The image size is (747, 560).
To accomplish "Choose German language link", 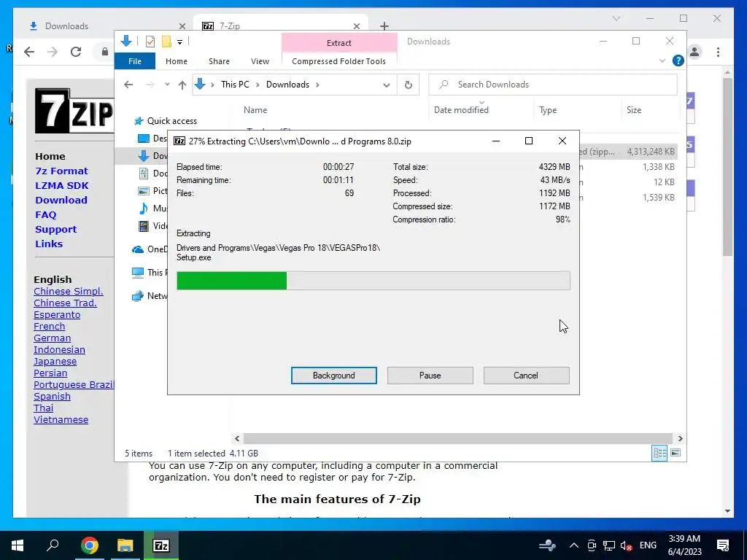I will point(53,338).
